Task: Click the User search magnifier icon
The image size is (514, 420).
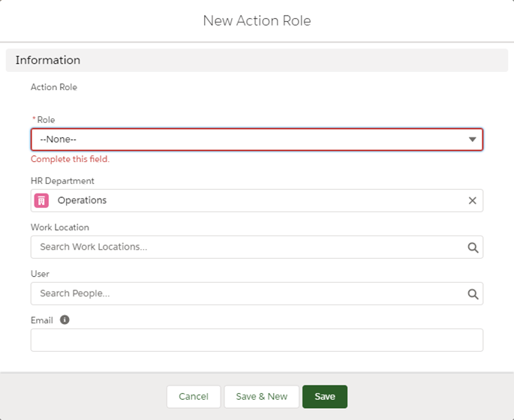Action: [473, 294]
